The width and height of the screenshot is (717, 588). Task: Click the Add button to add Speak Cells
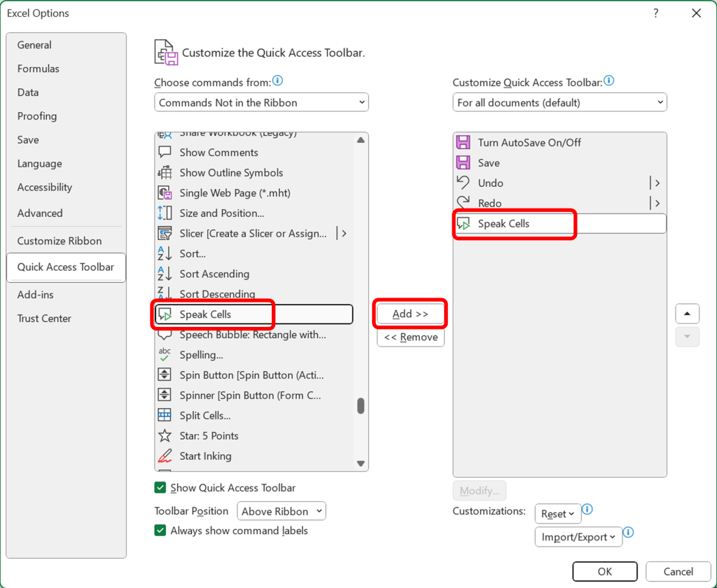click(410, 314)
